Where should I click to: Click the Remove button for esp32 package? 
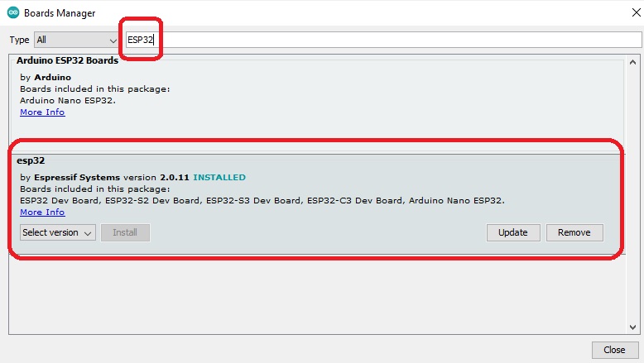point(574,232)
